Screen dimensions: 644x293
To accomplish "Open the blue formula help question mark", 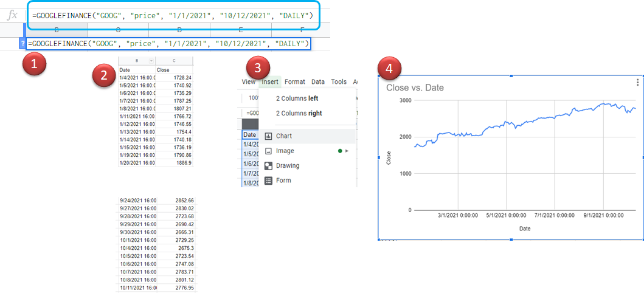I will 23,44.
